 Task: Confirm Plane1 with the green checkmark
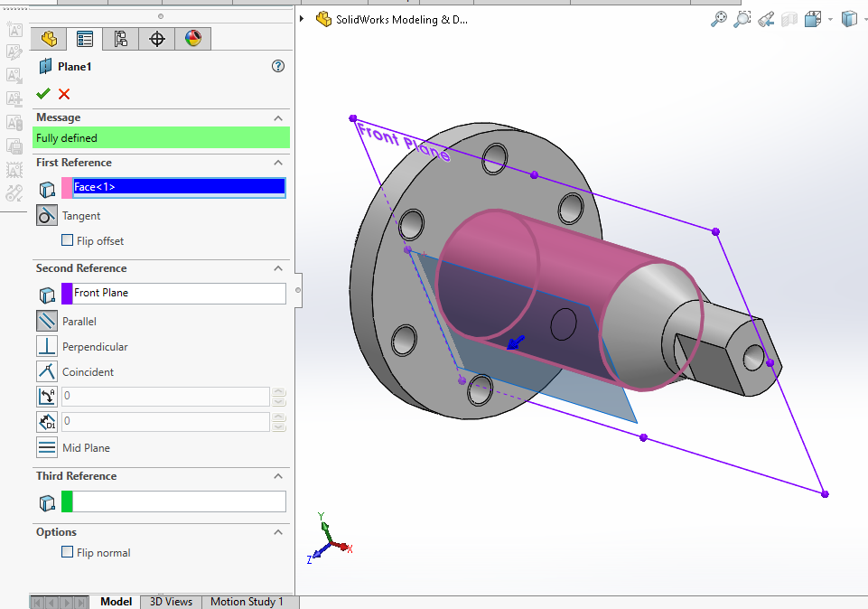43,94
